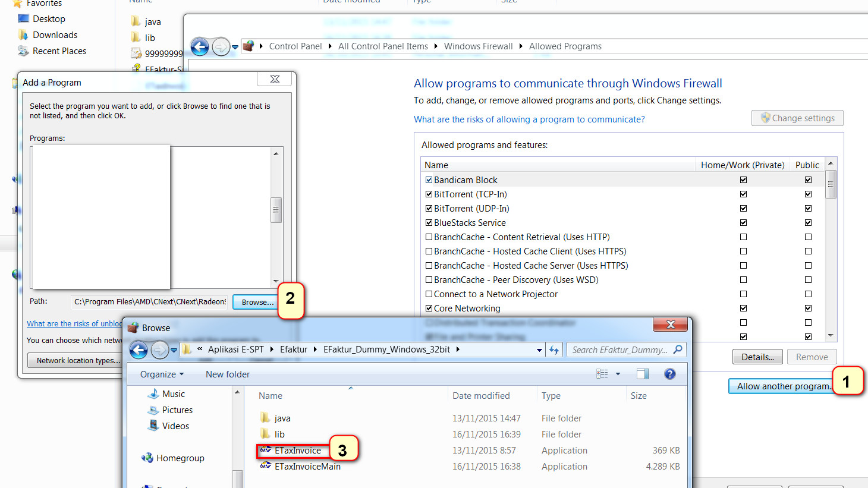Viewport: 868px width, 488px height.
Task: Toggle the Core Networking name checkbox
Action: coord(429,308)
